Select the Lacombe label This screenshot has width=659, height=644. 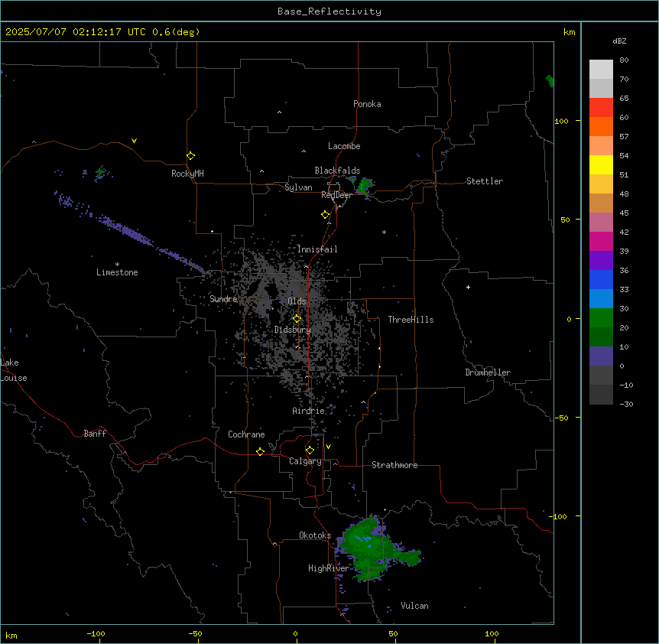point(344,146)
